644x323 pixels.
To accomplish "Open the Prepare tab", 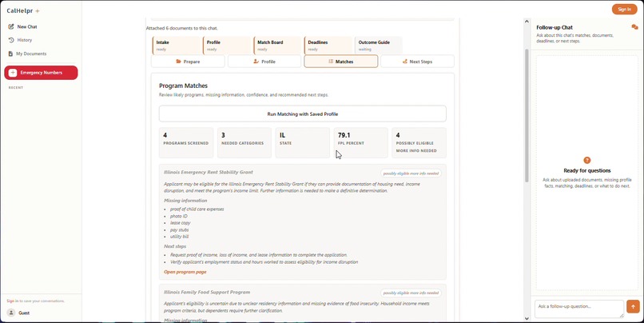I will (x=188, y=62).
